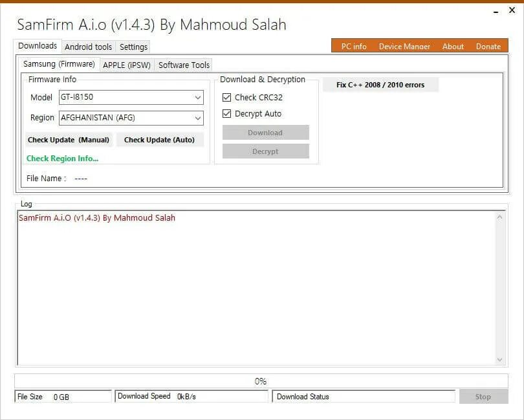Image resolution: width=524 pixels, height=420 pixels.
Task: Click the Download Status field
Action: pyautogui.click(x=364, y=397)
